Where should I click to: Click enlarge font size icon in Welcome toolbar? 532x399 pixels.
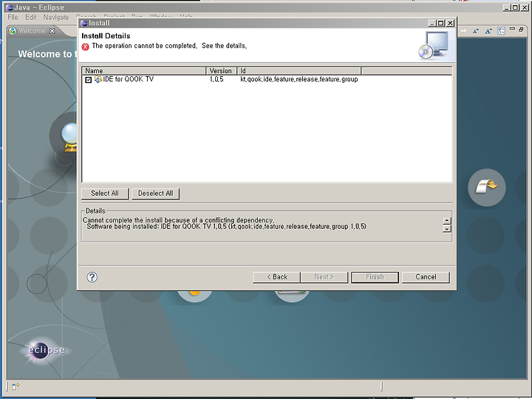(488, 31)
